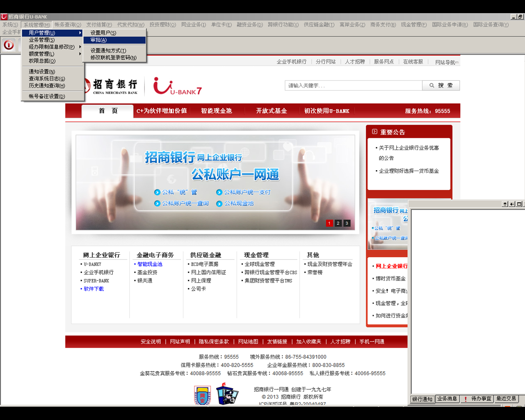This screenshot has width=525, height=420.
Task: Open the 首页 navigation tab
Action: 107,111
